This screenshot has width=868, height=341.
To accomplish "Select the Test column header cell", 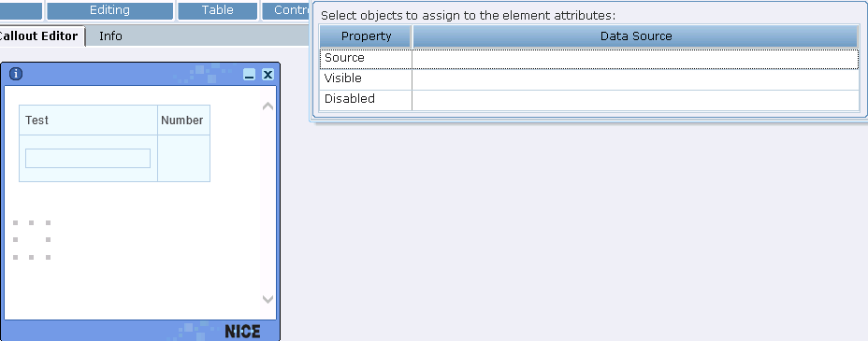I will tap(88, 120).
